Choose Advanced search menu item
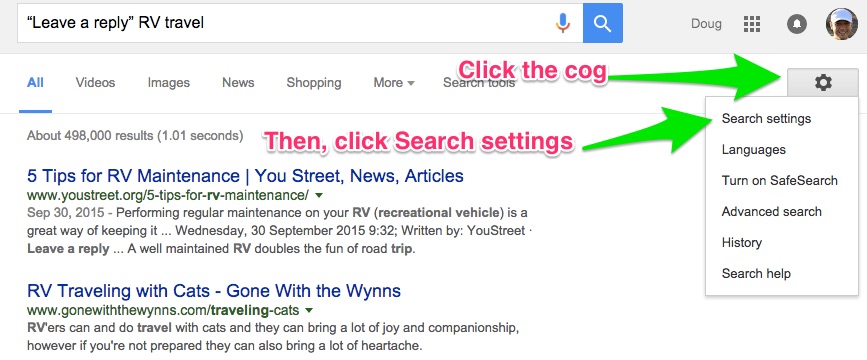The image size is (867, 360). 771,212
